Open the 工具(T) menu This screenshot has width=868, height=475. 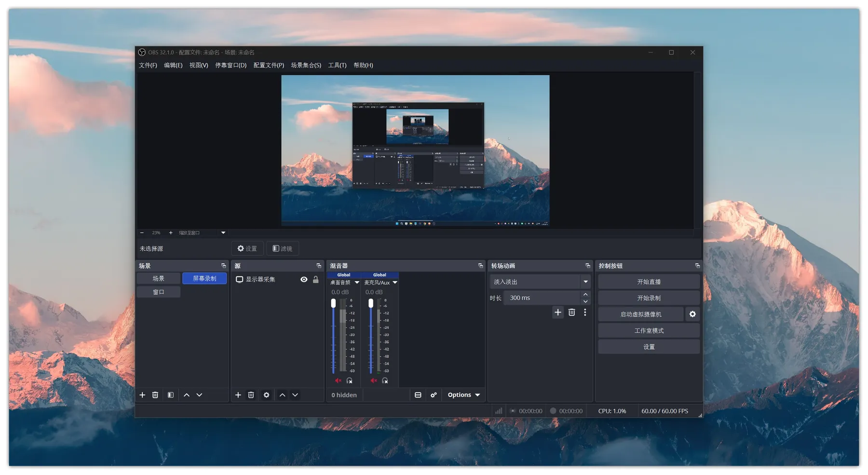(x=337, y=65)
